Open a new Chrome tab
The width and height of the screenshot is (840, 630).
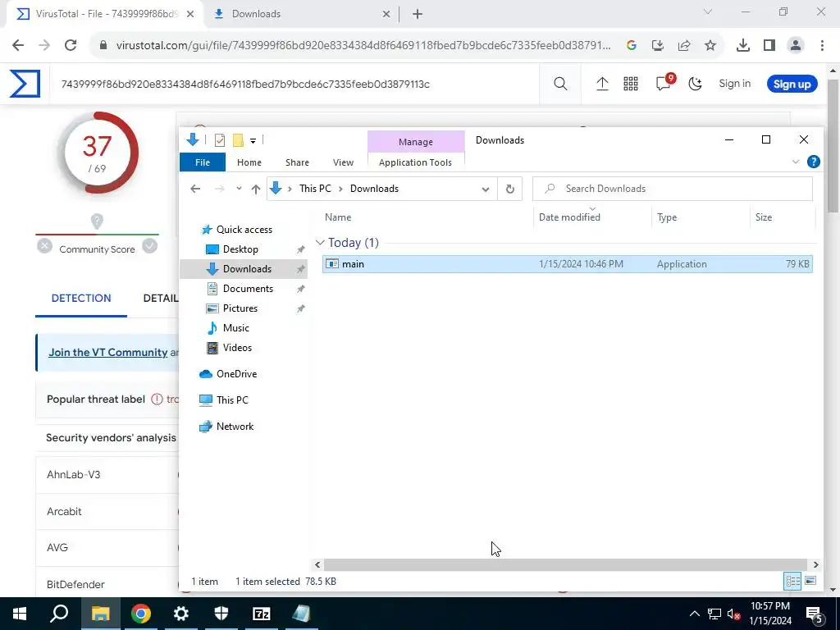point(418,15)
